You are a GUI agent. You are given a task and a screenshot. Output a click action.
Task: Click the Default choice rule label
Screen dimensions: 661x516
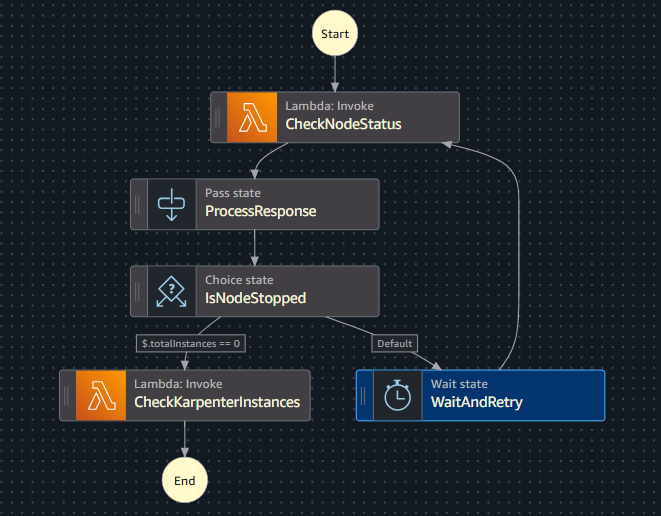click(x=395, y=344)
